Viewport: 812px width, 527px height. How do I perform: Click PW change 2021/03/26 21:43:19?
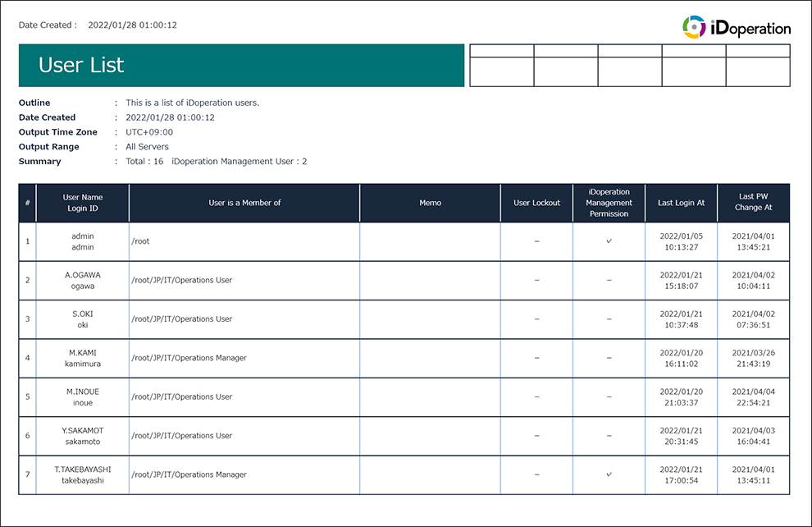(754, 358)
